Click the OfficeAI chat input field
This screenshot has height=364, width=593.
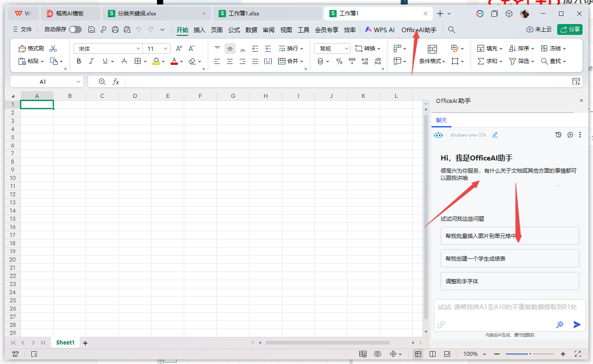[x=507, y=307]
